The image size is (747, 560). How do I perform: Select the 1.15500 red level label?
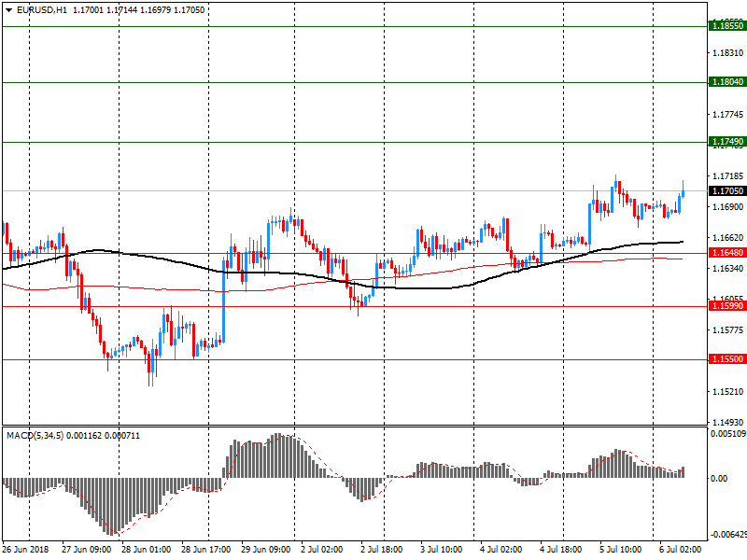[x=726, y=359]
